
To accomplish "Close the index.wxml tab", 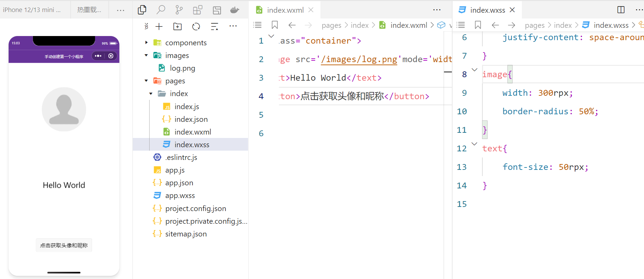I will [311, 10].
